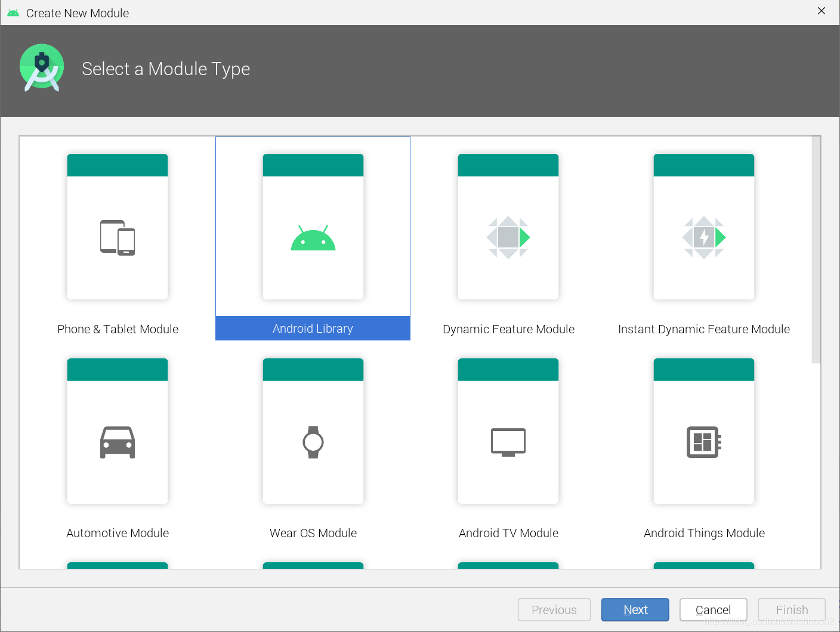Select the Phone & Tablet Module icon
Screen dimensions: 840x632
pos(118,238)
